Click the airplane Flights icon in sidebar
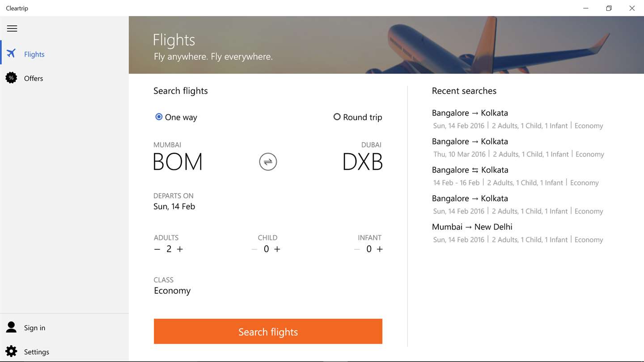 (x=11, y=54)
